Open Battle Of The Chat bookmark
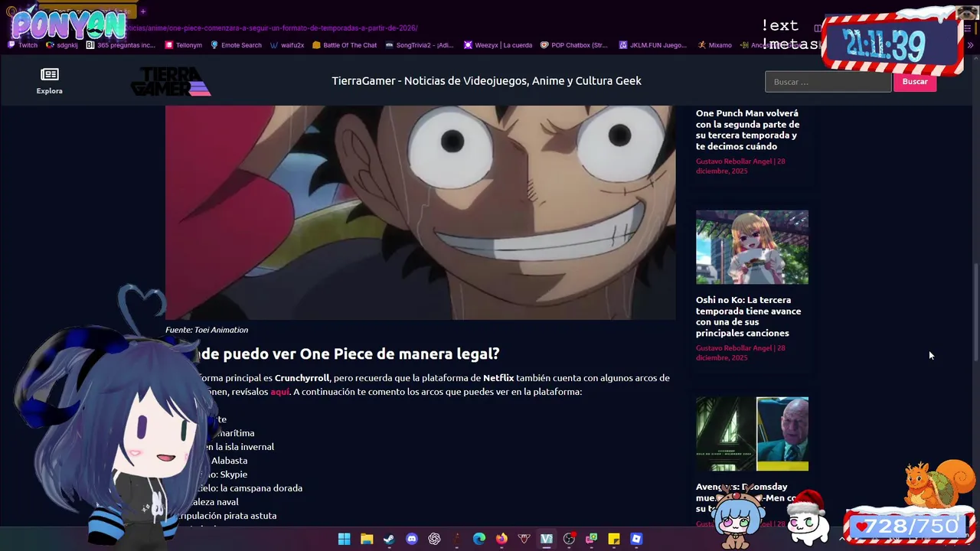Image resolution: width=980 pixels, height=551 pixels. [x=345, y=45]
